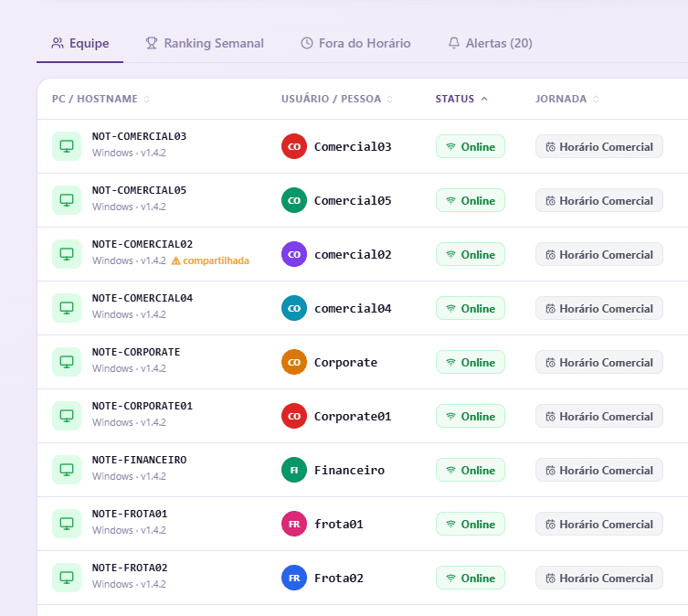Select hostname NOTE-FROTA02

pos(130,568)
